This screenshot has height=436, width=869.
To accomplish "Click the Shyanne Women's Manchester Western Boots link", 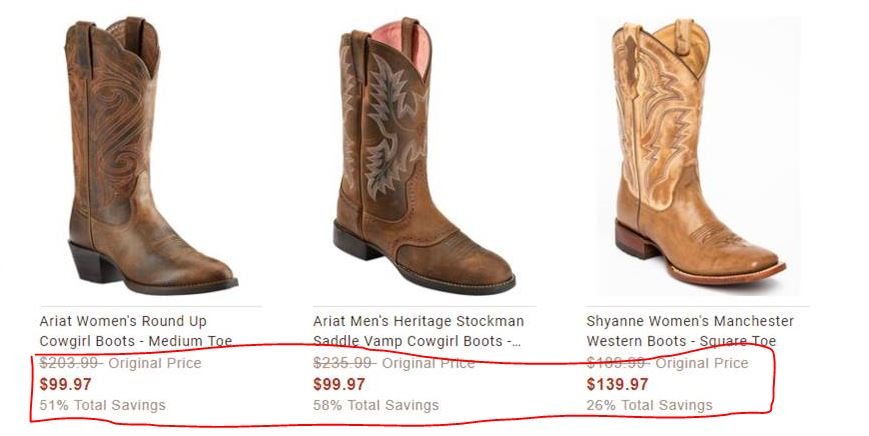I will [690, 331].
